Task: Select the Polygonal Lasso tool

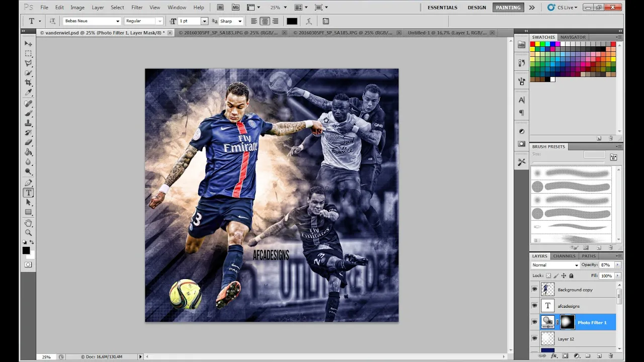Action: tap(28, 63)
